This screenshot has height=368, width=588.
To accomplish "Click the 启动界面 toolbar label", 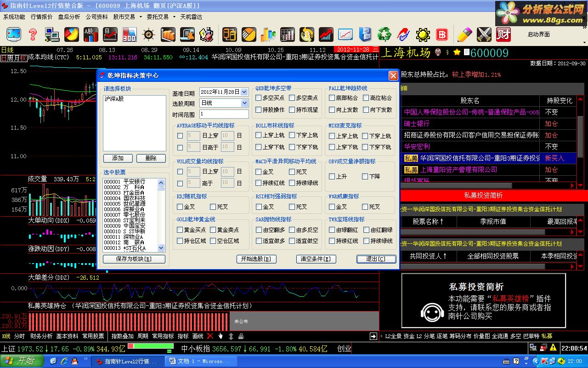I will 539,34.
